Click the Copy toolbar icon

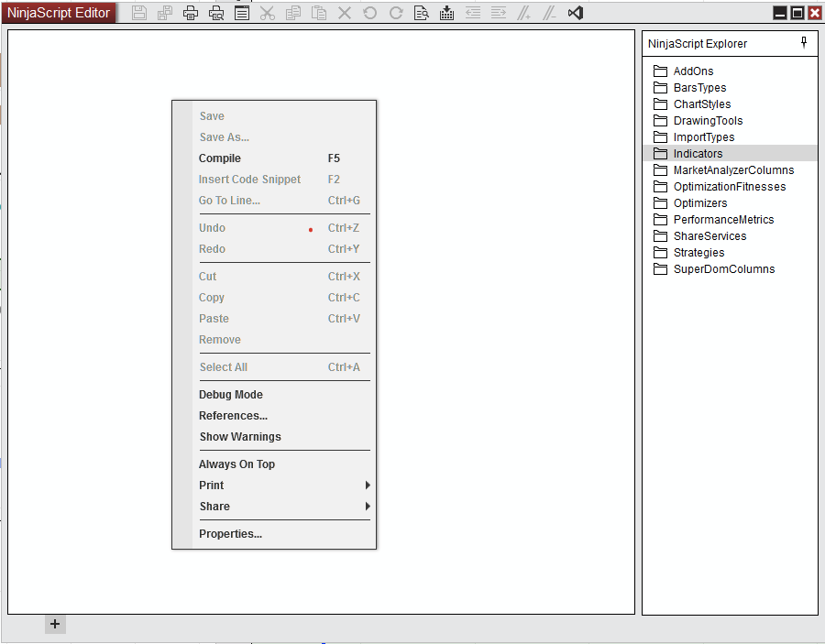pos(293,13)
